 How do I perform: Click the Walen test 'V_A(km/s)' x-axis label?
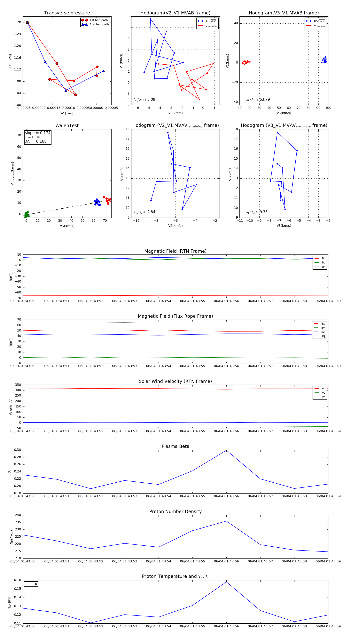coord(67,226)
